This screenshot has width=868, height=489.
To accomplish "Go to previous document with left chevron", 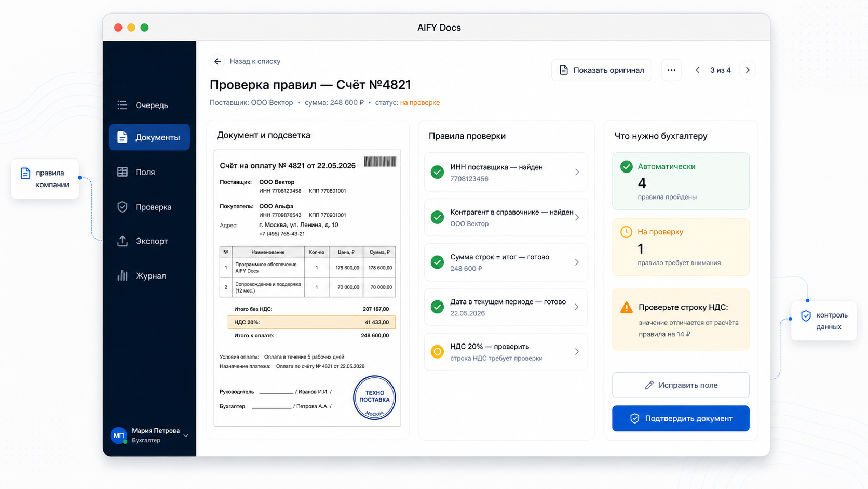I will [x=698, y=70].
